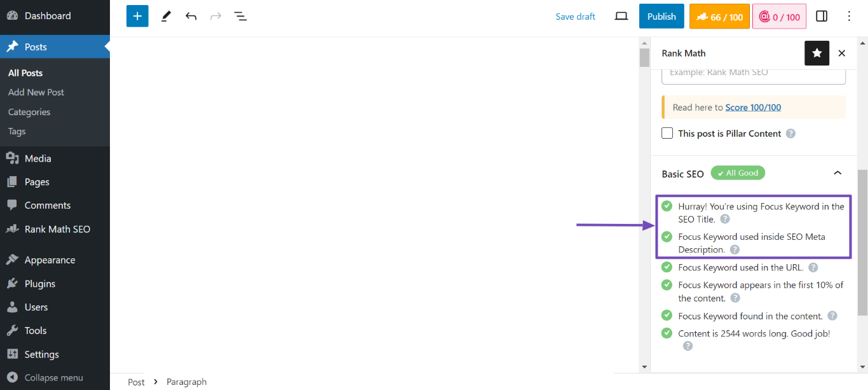Open the Users menu
This screenshot has width=868, height=390.
tap(55, 307)
